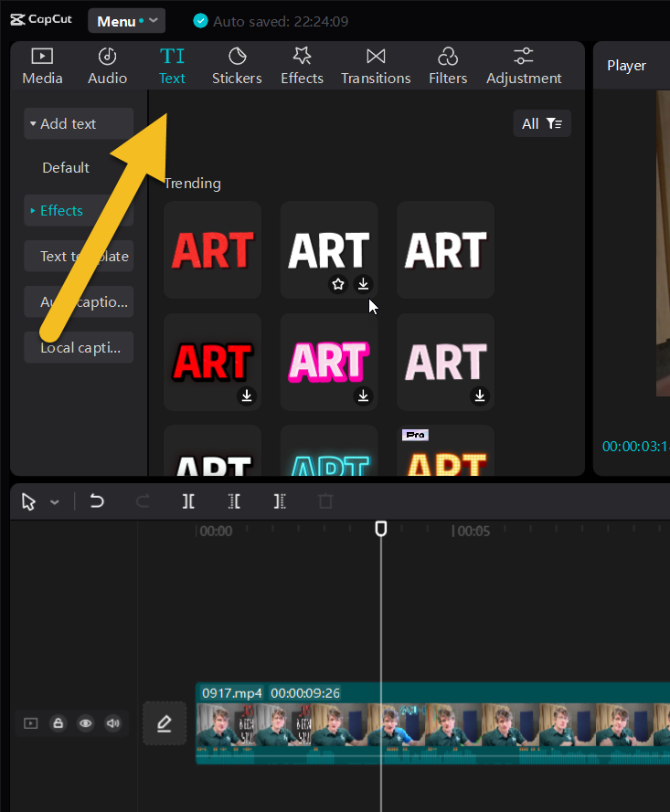This screenshot has width=670, height=812.
Task: Select the white black-outlined ART effect in the bottom row
Action: (x=212, y=451)
